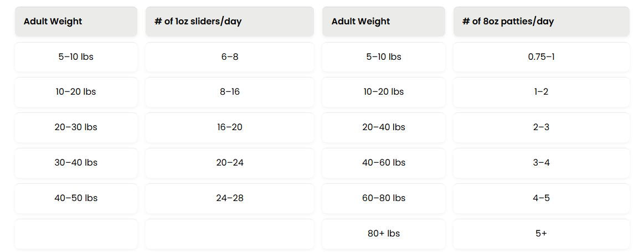The image size is (644, 252).
Task: Click the 20–24 sliders value
Action: coord(229,163)
